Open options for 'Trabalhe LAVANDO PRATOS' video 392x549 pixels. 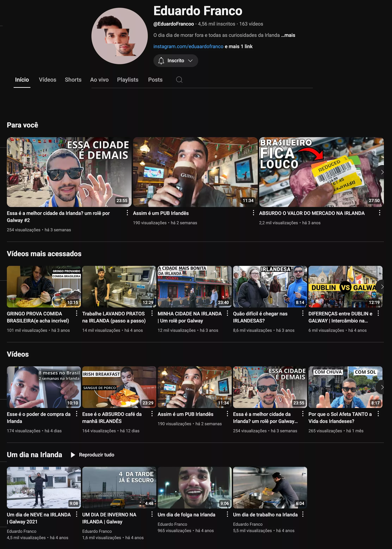[152, 313]
